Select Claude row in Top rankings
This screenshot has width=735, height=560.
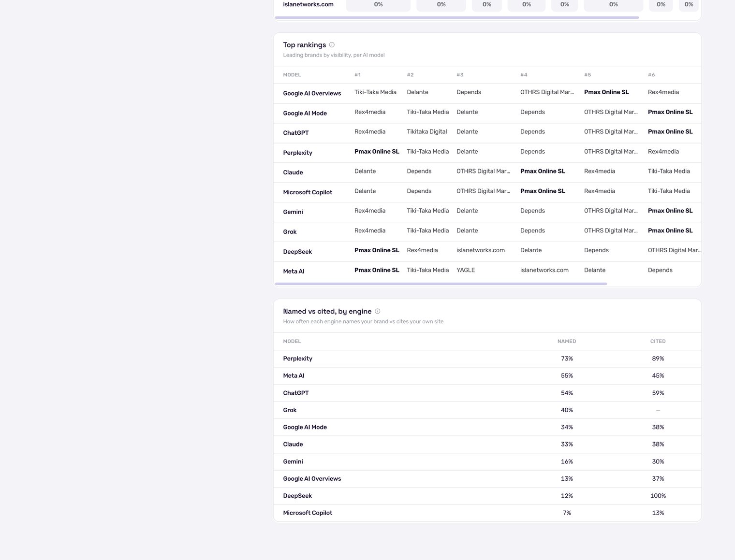487,172
